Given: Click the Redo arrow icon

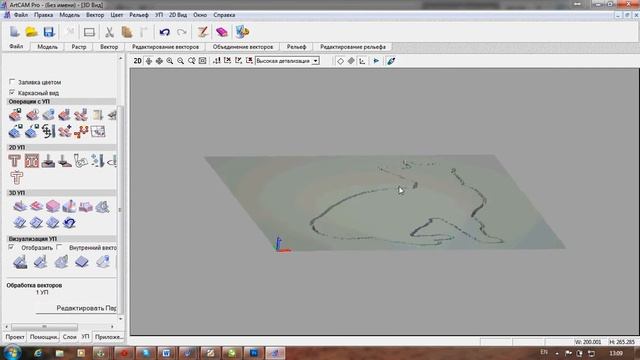Looking at the screenshot, I should pyautogui.click(x=182, y=32).
